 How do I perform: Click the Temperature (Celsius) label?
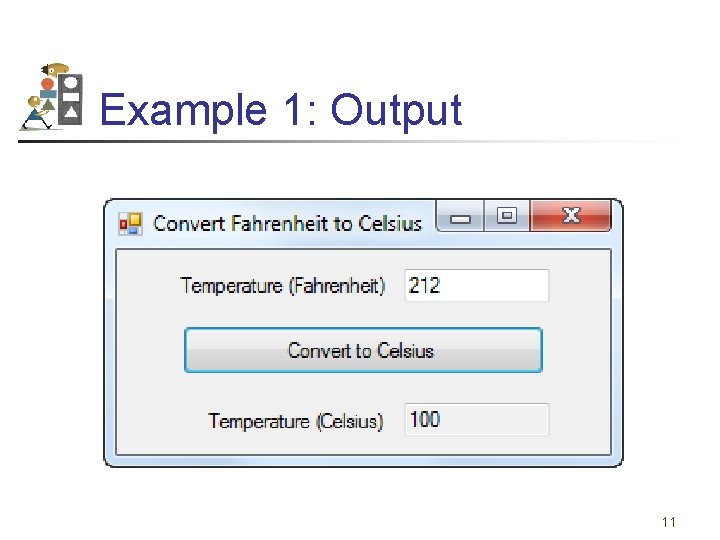pyautogui.click(x=295, y=421)
